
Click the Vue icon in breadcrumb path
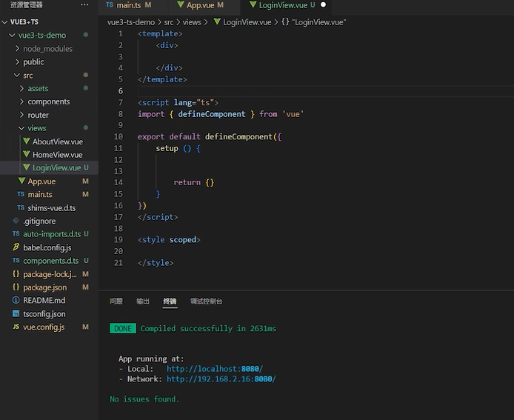pos(217,21)
